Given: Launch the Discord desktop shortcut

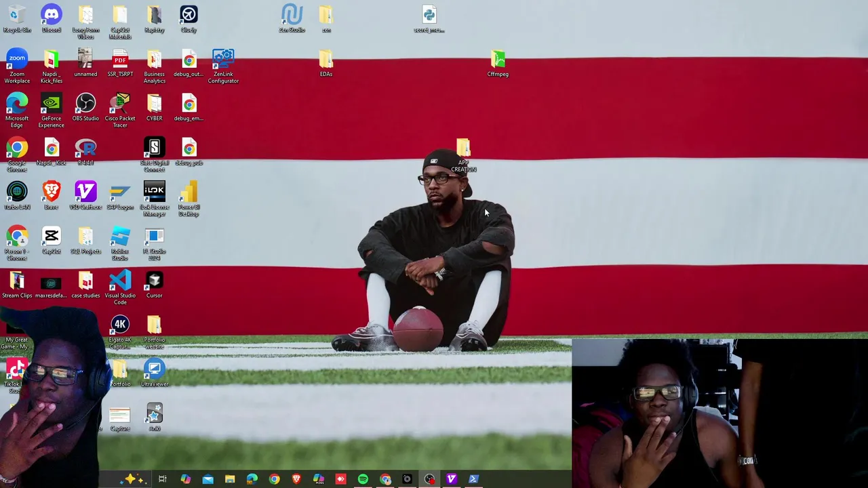Looking at the screenshot, I should [x=51, y=19].
